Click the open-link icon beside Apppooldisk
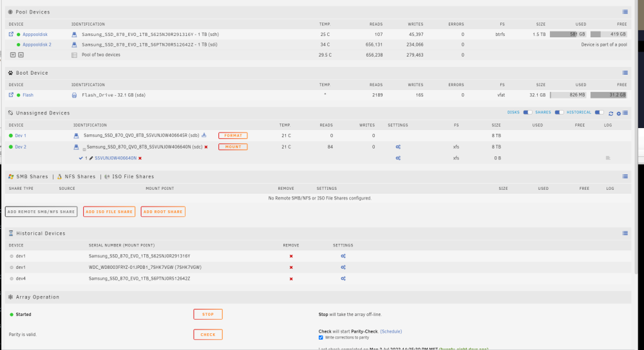Image resolution: width=644 pixels, height=350 pixels. (11, 35)
